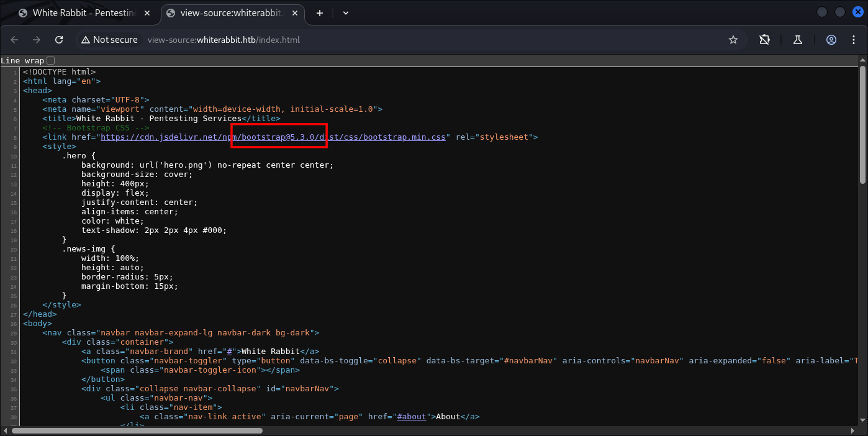Click the forward navigation arrow
Image resolution: width=868 pixels, height=436 pixels.
[x=37, y=40]
